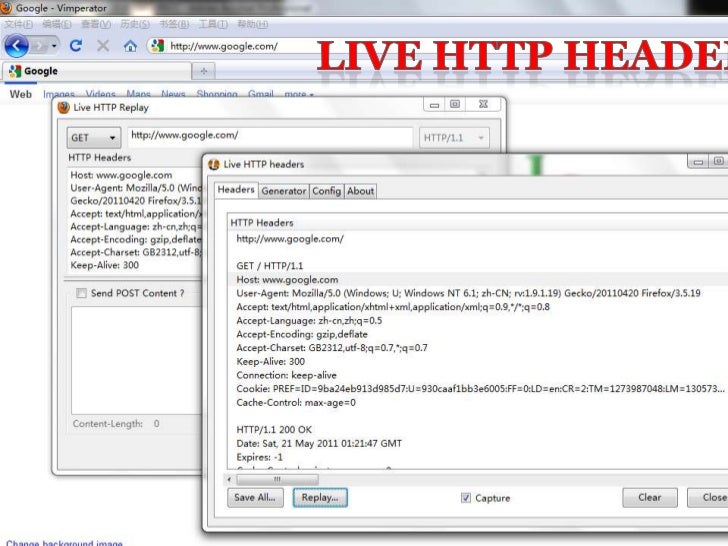
Task: Switch to the Config tab
Action: (326, 191)
